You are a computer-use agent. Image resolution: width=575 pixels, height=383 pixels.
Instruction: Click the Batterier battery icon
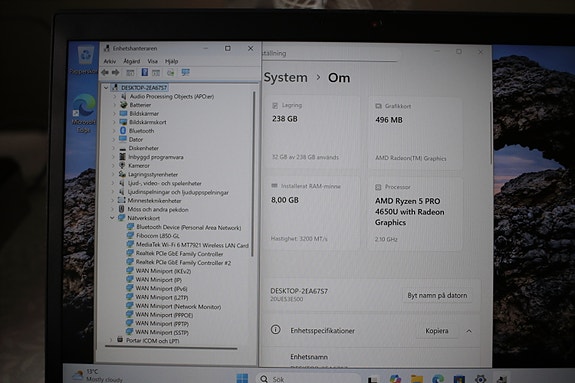click(x=124, y=105)
